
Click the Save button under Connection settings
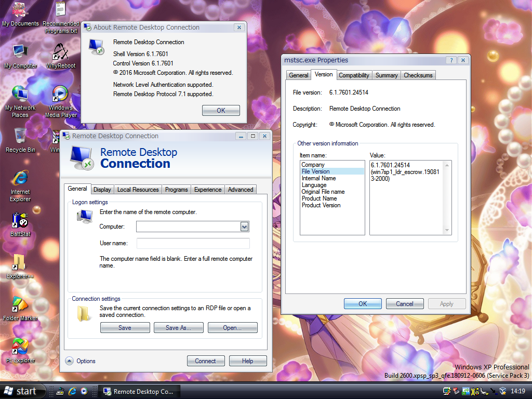125,327
